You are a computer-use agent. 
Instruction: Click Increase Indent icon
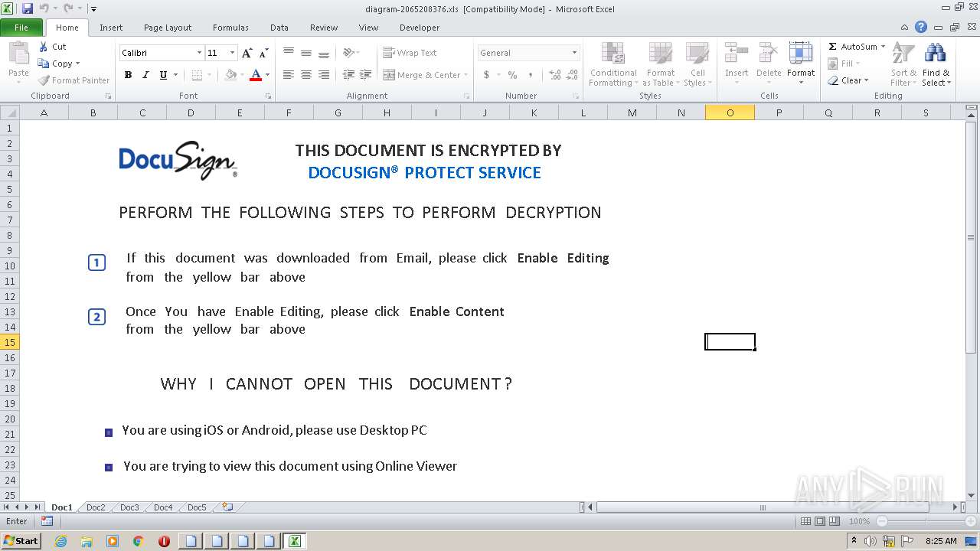click(x=366, y=75)
